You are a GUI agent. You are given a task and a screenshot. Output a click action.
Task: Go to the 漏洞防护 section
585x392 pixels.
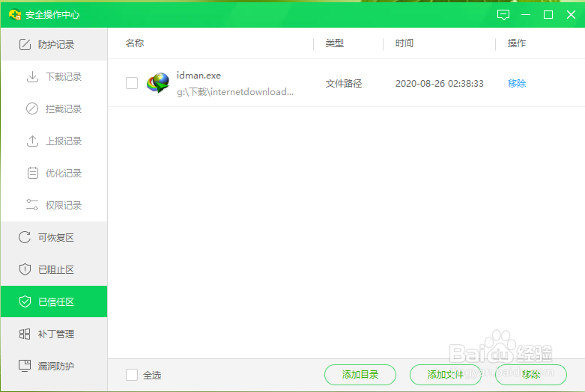[x=54, y=366]
